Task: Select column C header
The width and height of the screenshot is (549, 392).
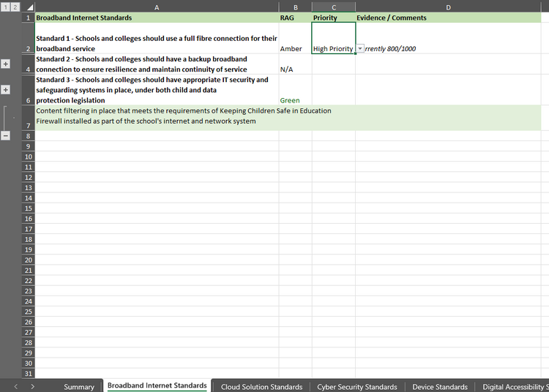Action: click(334, 7)
